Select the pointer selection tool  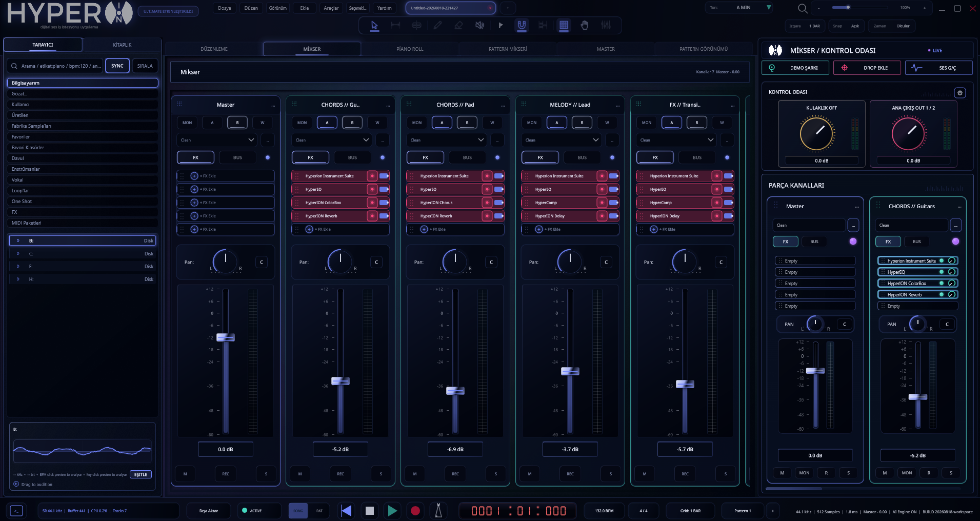(374, 25)
